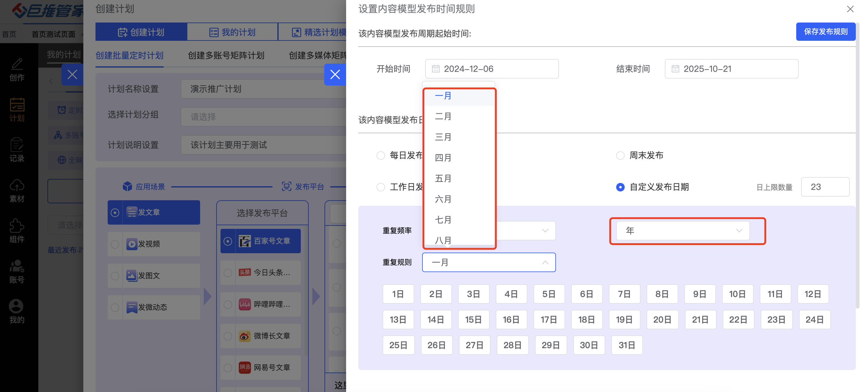Close the publish rule settings panel

(x=850, y=9)
